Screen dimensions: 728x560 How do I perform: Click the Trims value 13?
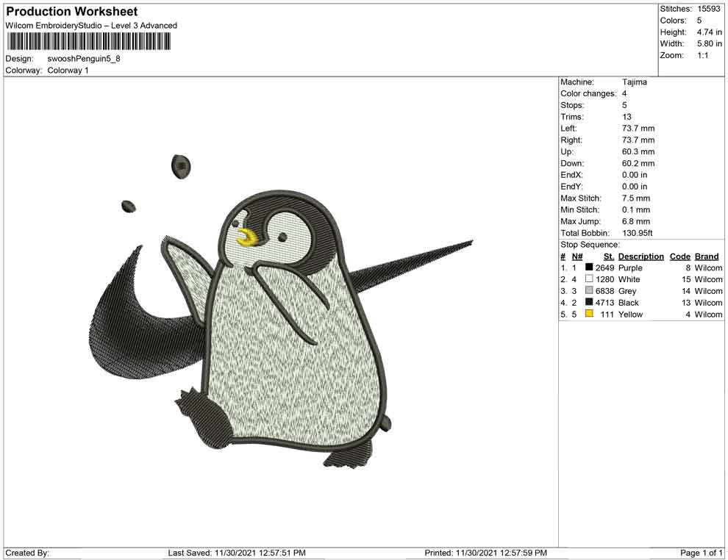627,117
